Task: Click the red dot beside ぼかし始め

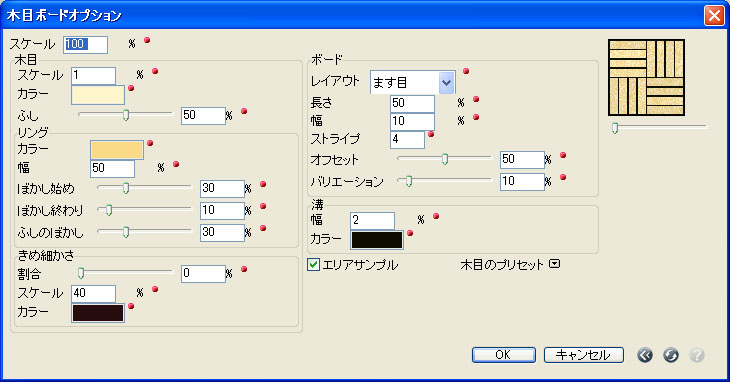Action: 263,184
